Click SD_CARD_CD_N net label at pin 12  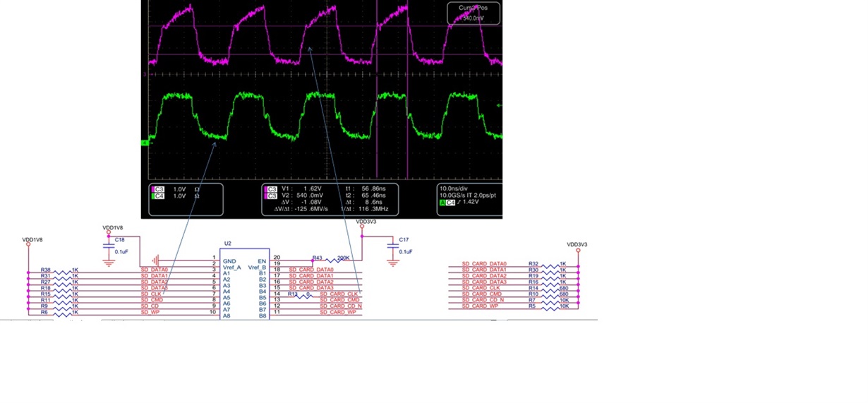pyautogui.click(x=341, y=306)
